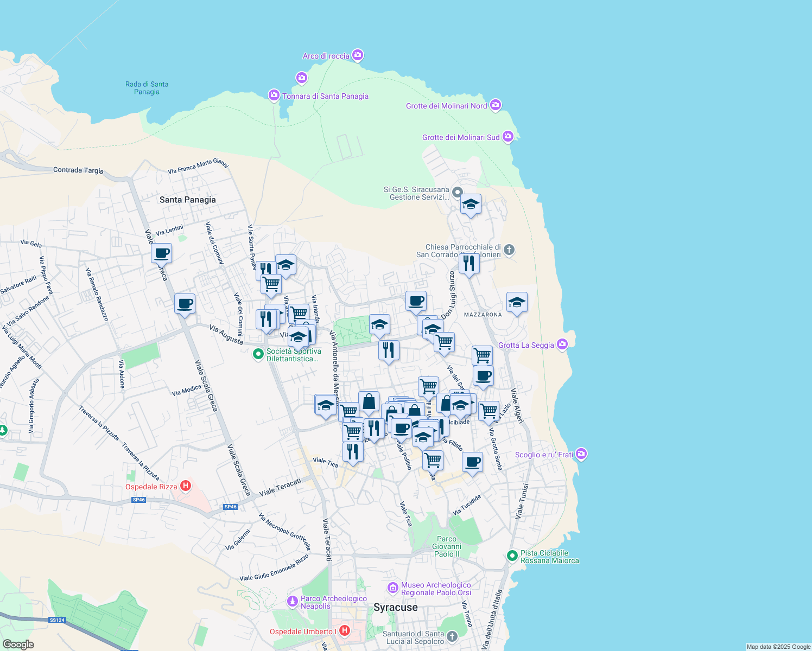Click the Via Modica street label
The height and width of the screenshot is (651, 812).
(x=186, y=390)
